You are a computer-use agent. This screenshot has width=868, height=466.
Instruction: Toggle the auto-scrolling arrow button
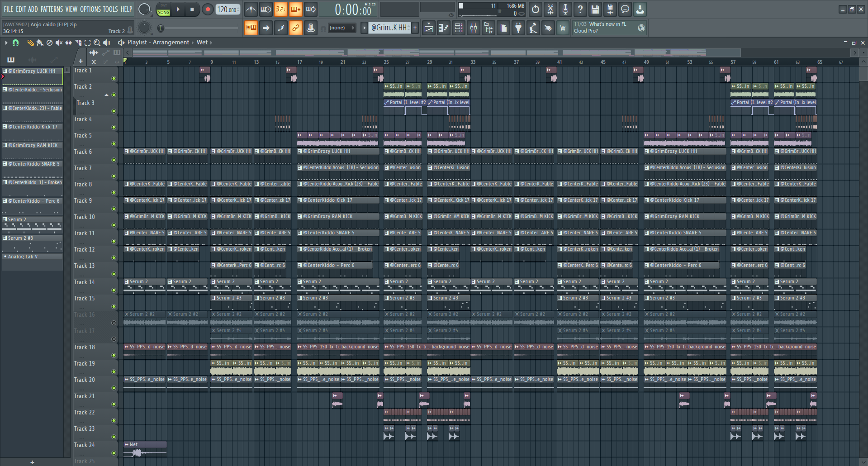tap(266, 28)
